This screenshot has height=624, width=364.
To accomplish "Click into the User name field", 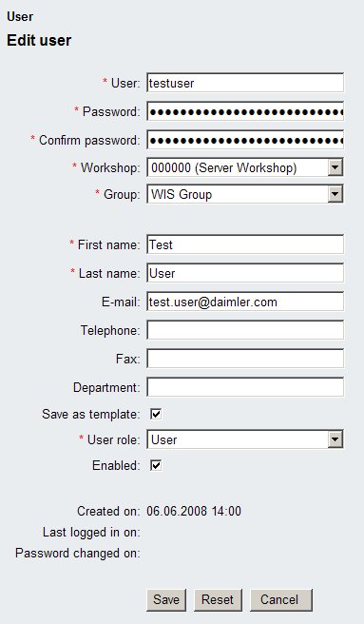I will click(x=245, y=83).
